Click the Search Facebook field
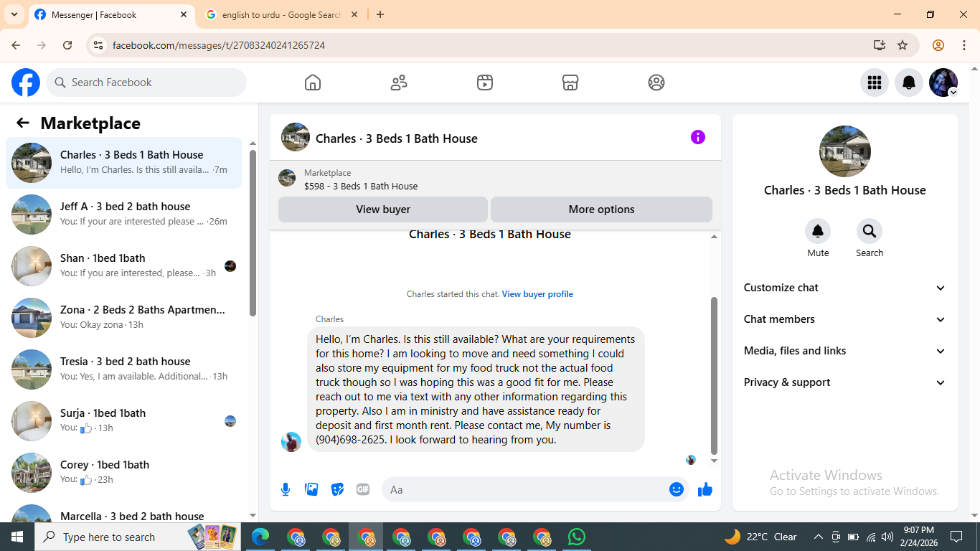 click(146, 83)
